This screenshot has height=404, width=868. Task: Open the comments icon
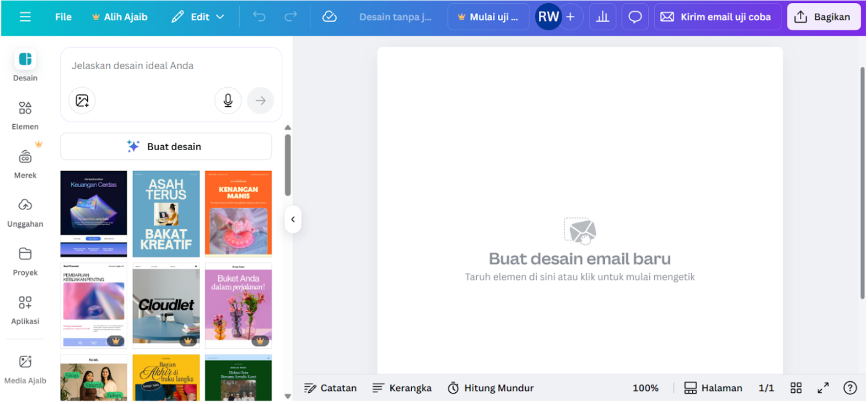coord(635,17)
